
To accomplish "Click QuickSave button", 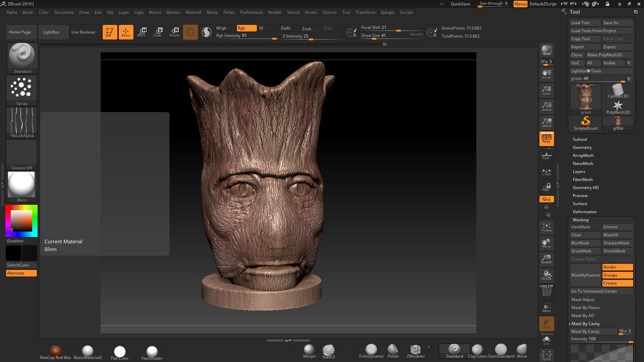I will [x=460, y=4].
